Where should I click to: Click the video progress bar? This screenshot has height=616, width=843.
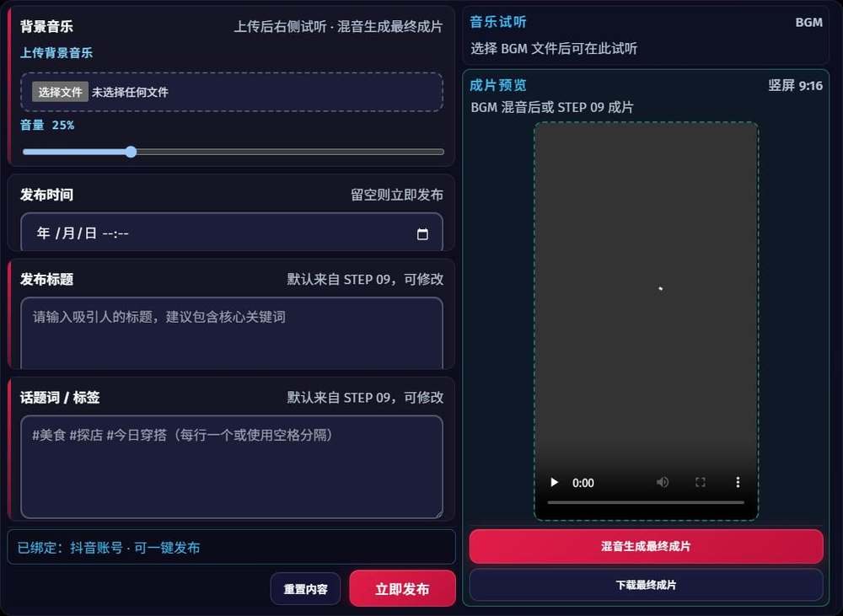click(646, 502)
